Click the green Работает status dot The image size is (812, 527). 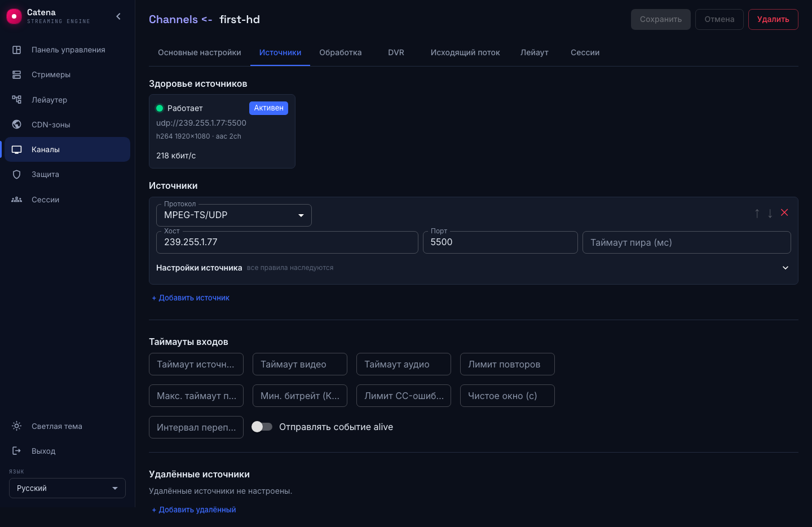pyautogui.click(x=160, y=108)
